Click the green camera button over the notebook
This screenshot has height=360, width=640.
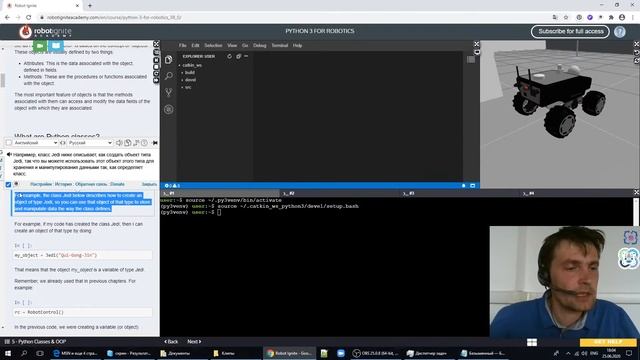[40, 46]
